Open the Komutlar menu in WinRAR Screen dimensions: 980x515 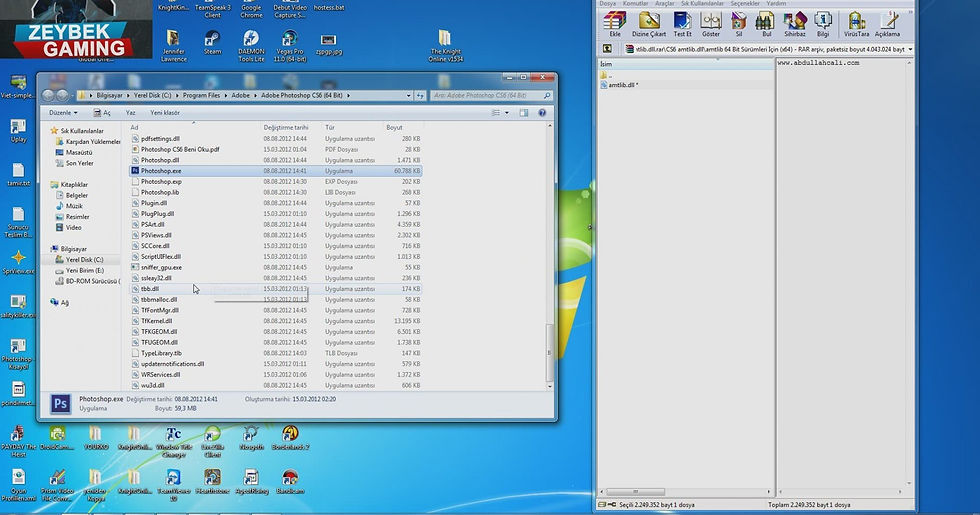[635, 3]
